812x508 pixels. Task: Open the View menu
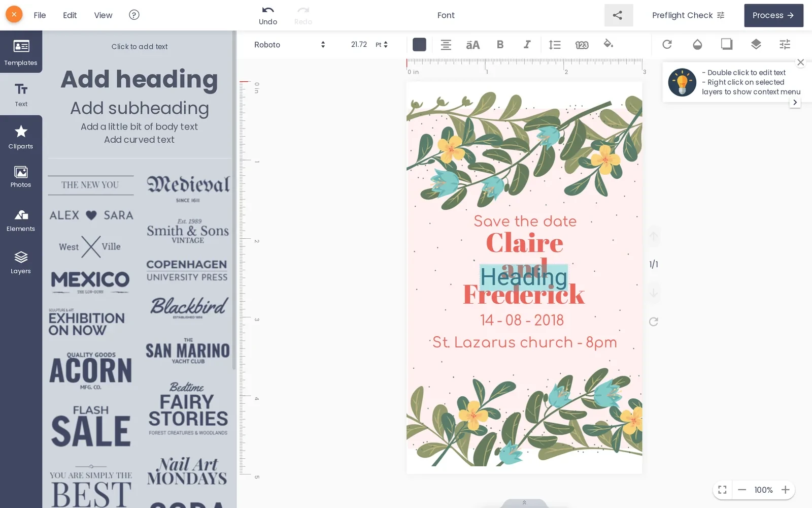[103, 15]
